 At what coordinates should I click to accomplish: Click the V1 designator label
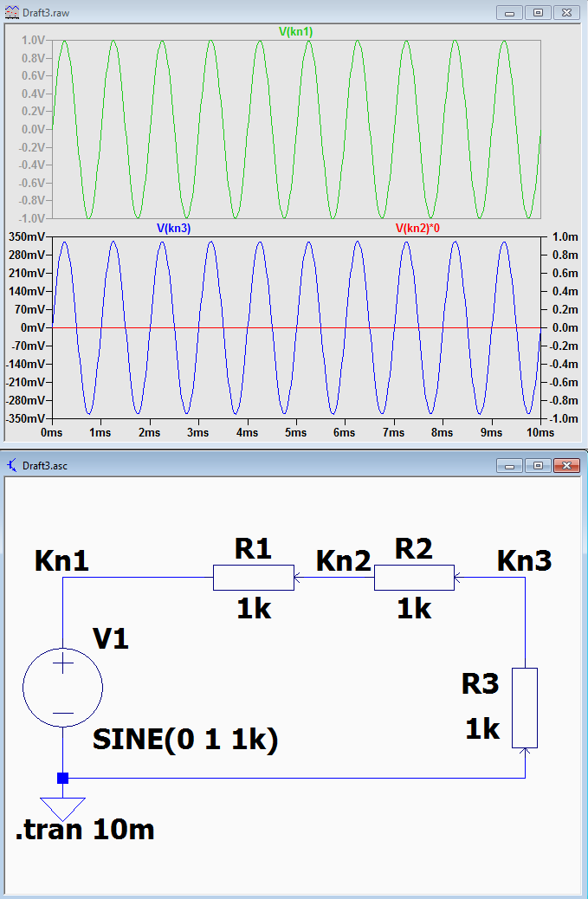point(111,638)
